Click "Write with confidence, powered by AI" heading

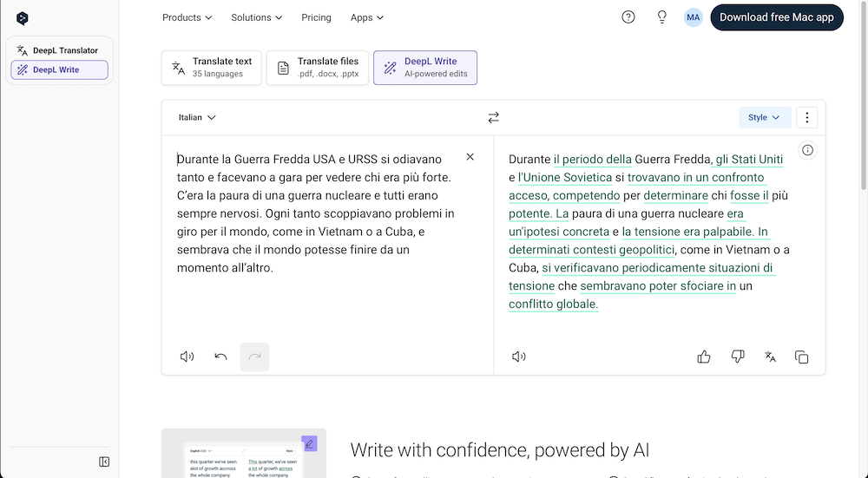(499, 450)
